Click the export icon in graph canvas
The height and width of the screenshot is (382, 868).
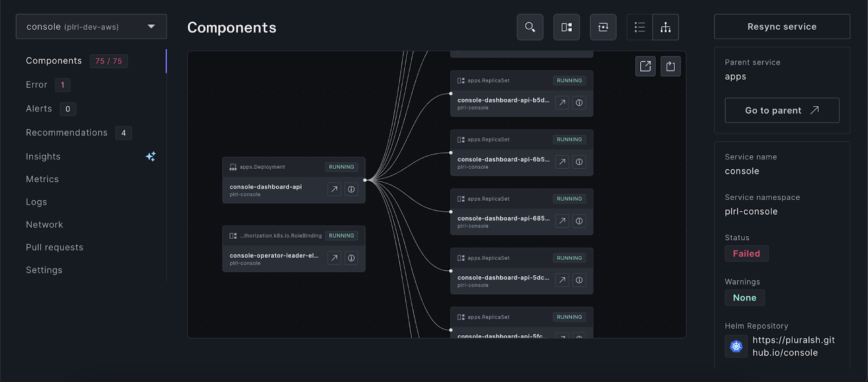pyautogui.click(x=671, y=66)
